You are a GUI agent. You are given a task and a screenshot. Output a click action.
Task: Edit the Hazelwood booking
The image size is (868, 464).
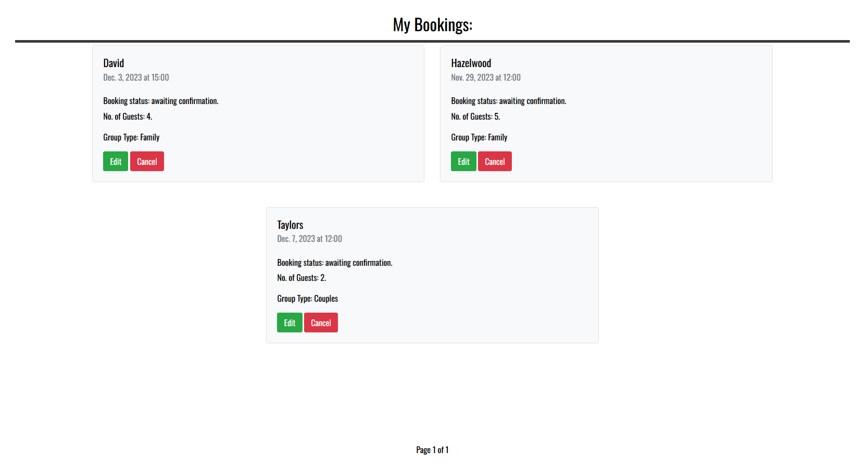[x=463, y=161]
